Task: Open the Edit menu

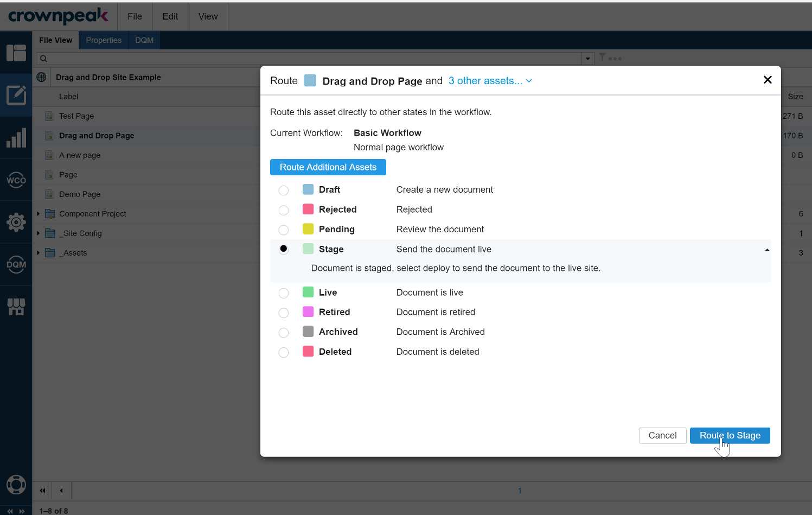Action: point(170,16)
